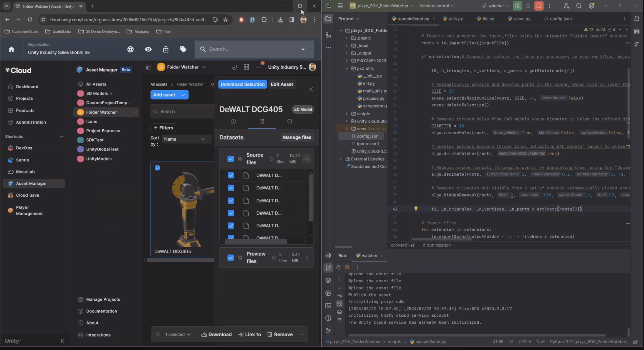Switch to file.py editor tab

[485, 19]
